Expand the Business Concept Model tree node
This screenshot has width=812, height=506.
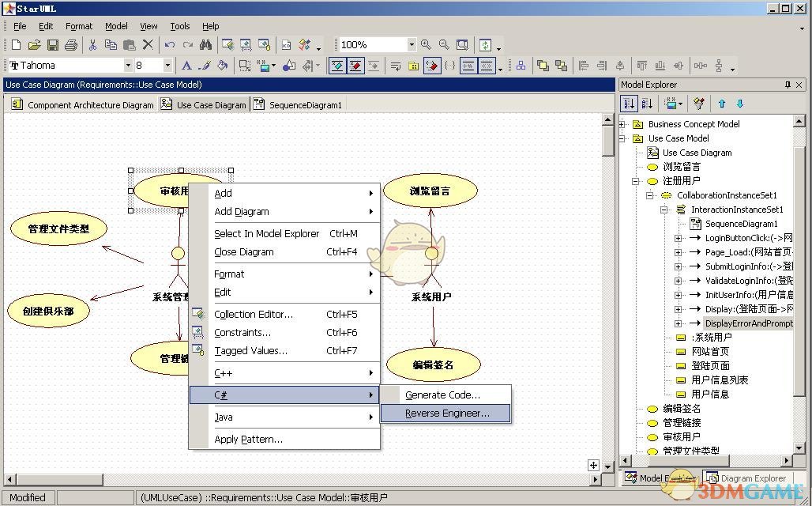click(623, 124)
